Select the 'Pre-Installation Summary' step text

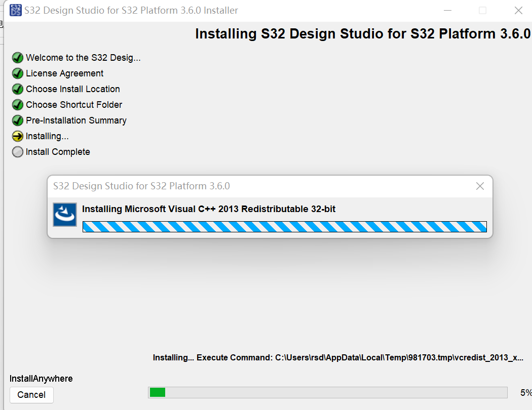click(x=76, y=120)
